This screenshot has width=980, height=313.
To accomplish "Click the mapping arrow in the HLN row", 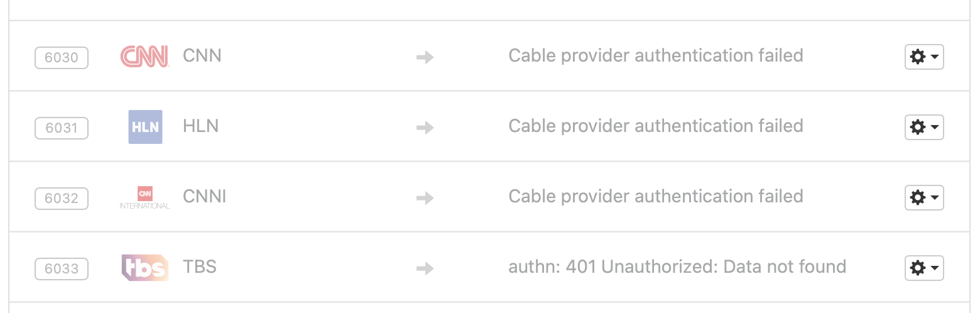I will coord(425,128).
